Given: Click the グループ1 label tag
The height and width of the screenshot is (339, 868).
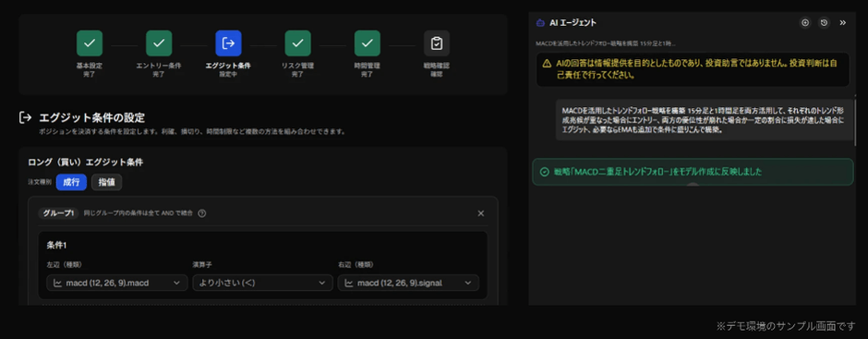Looking at the screenshot, I should click(58, 213).
